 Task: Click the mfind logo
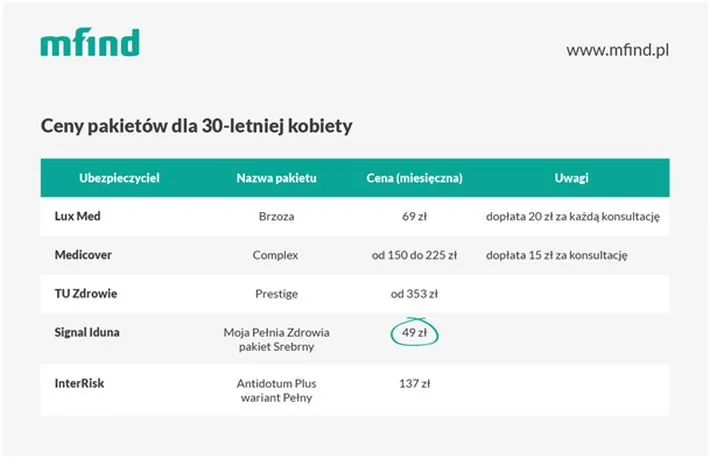90,42
